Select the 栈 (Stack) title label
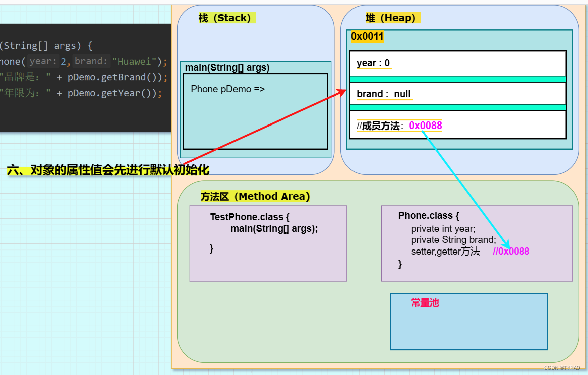 click(226, 18)
